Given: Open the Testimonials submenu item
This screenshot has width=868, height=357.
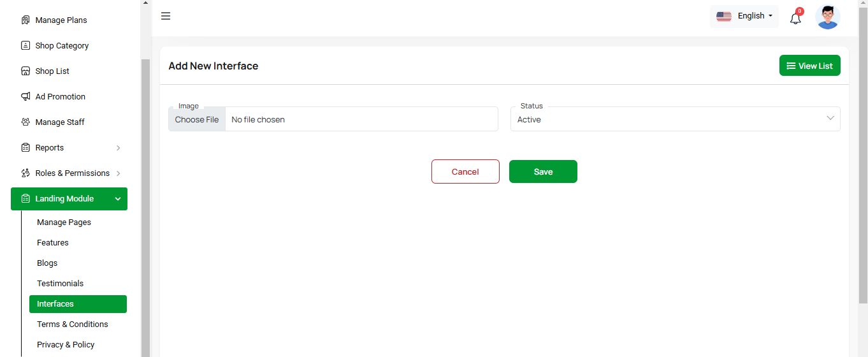Looking at the screenshot, I should [60, 284].
